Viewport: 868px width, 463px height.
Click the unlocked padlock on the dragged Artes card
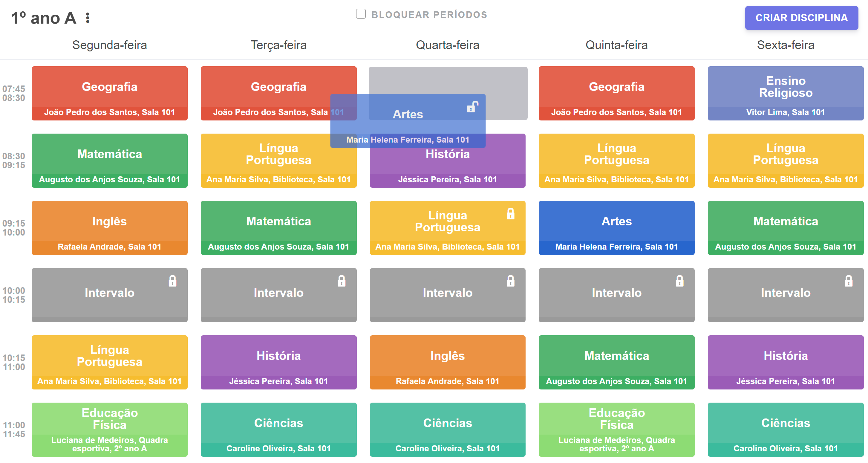pos(472,107)
